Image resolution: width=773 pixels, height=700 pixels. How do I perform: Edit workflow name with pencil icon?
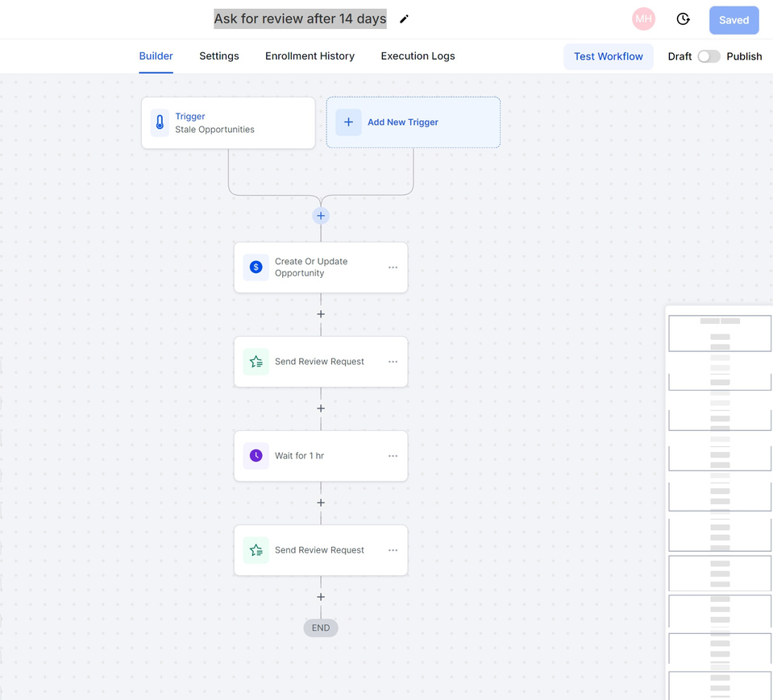[x=404, y=19]
